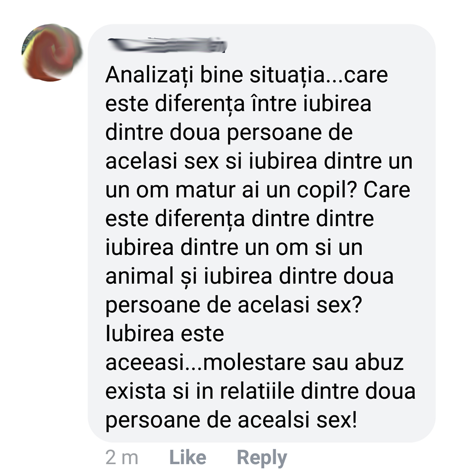The width and height of the screenshot is (453, 476).
Task: Reply to this comment
Action: coord(262,458)
